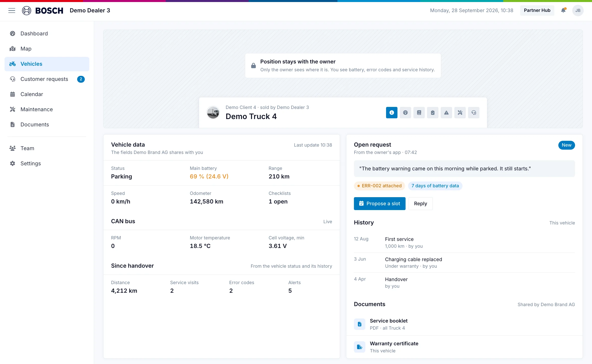Open the notifications bell
This screenshot has height=364, width=592.
[x=563, y=10]
